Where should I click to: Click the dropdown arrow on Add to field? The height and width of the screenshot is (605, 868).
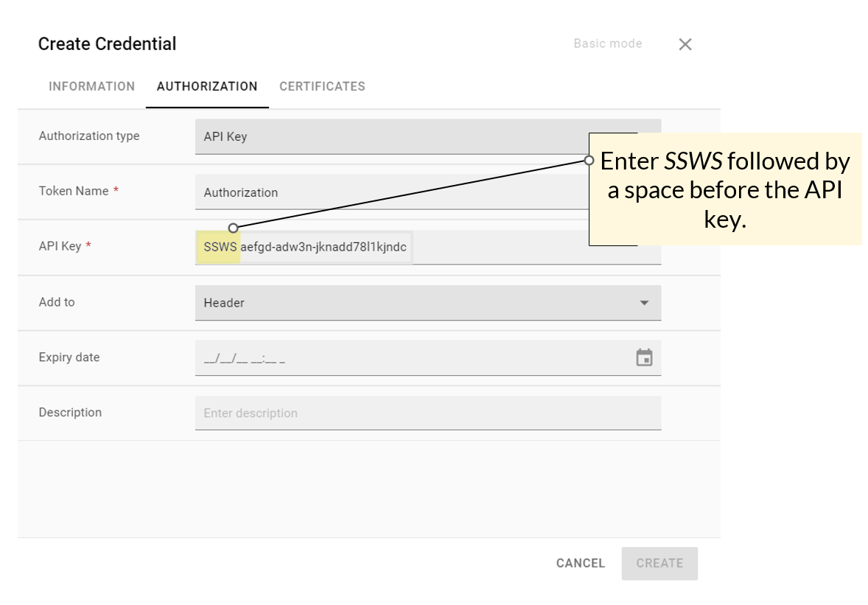[x=645, y=302]
